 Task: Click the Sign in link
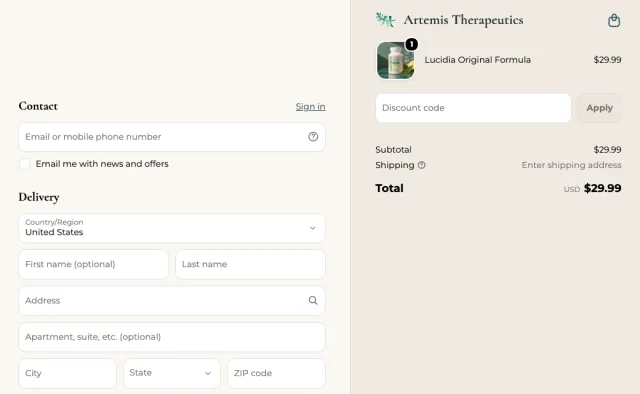[310, 107]
